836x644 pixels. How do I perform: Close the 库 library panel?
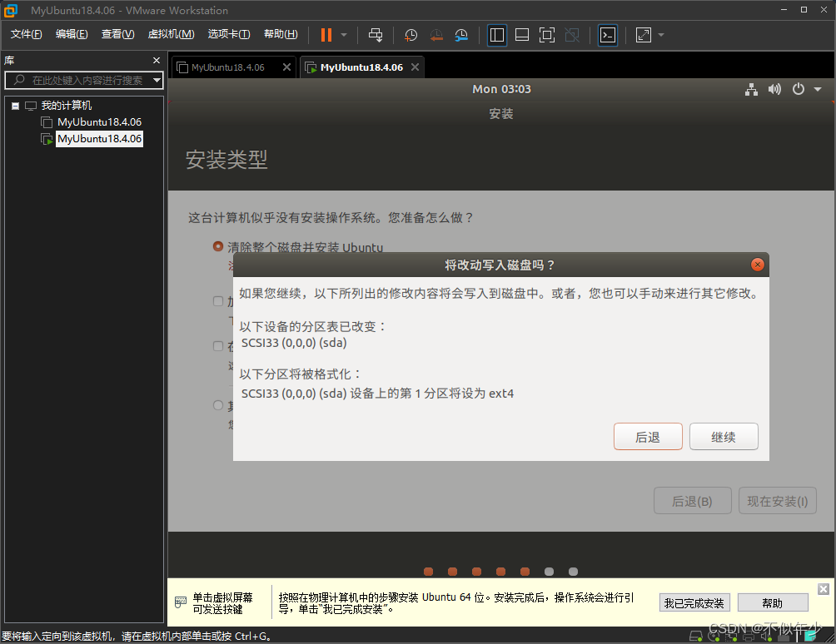(x=157, y=60)
